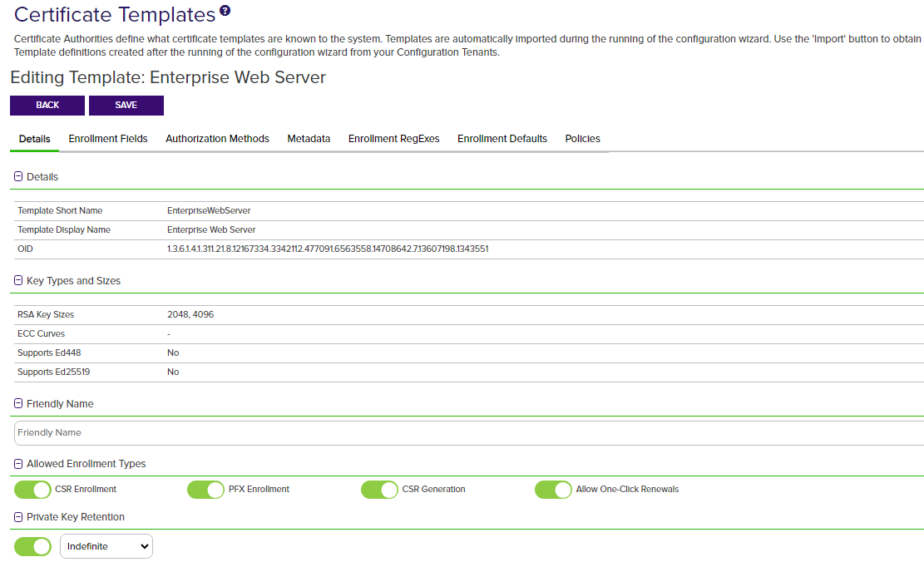Click the OID row label
Viewport: 924px width, 562px height.
coord(25,249)
